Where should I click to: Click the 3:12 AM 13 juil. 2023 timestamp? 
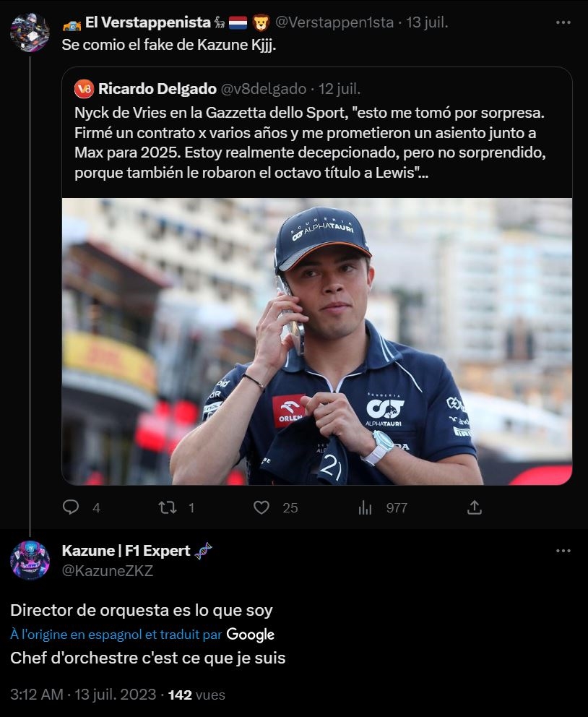pos(83,695)
